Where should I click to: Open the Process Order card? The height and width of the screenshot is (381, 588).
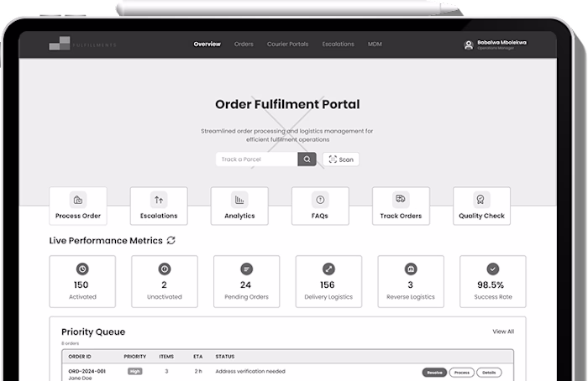click(x=78, y=206)
